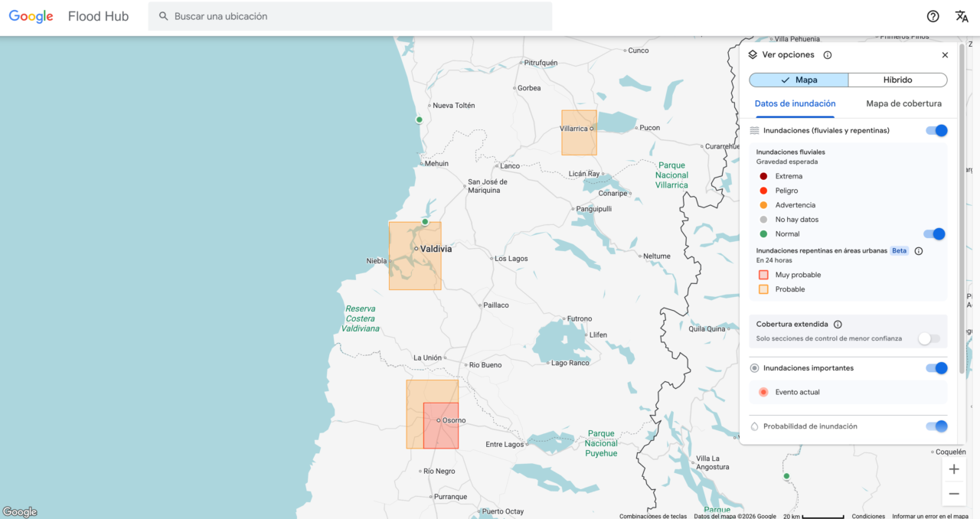The height and width of the screenshot is (519, 980).
Task: Click the Inundaciones importantes target icon
Action: pyautogui.click(x=754, y=368)
